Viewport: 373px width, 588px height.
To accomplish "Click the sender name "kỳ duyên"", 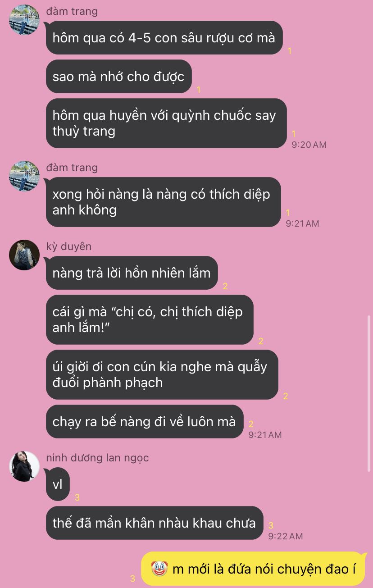I will point(69,246).
